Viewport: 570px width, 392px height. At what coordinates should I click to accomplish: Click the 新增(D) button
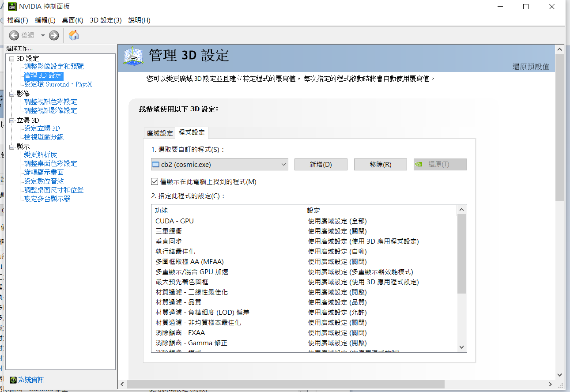pyautogui.click(x=321, y=164)
